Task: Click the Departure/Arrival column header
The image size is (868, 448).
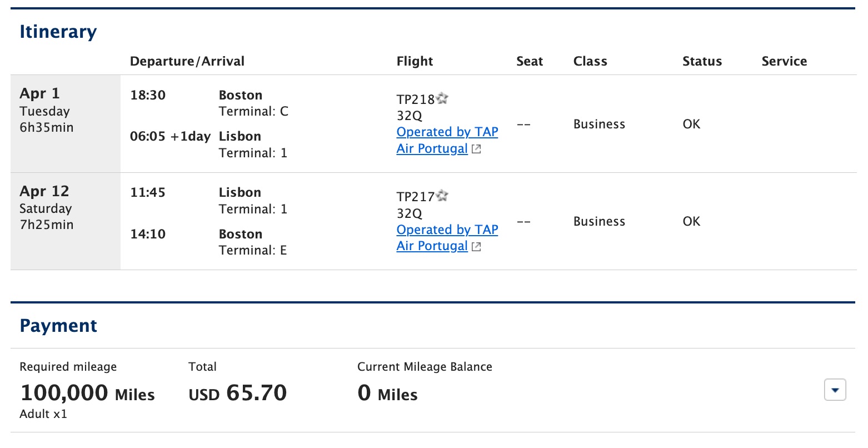Action: (187, 61)
